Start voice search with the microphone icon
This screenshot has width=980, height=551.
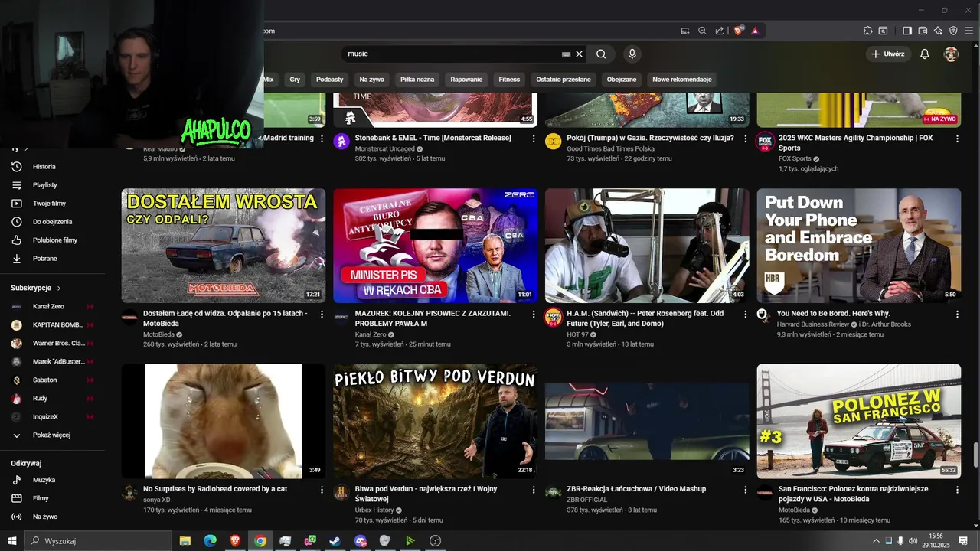pos(632,54)
